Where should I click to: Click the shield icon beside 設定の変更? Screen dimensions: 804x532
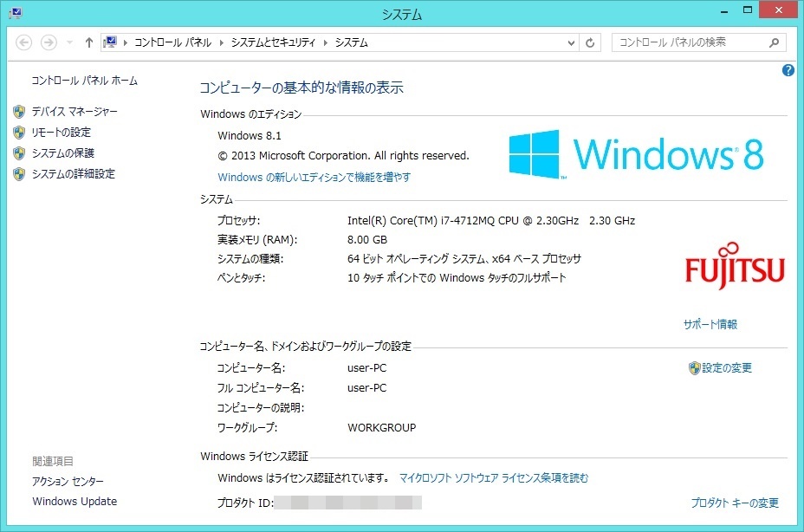click(x=694, y=368)
